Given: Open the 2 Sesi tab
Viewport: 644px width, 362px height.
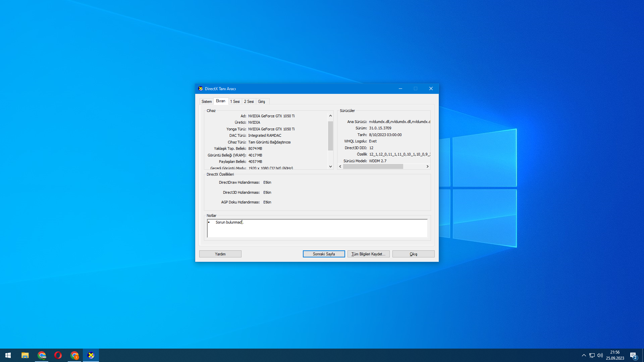Looking at the screenshot, I should point(249,102).
